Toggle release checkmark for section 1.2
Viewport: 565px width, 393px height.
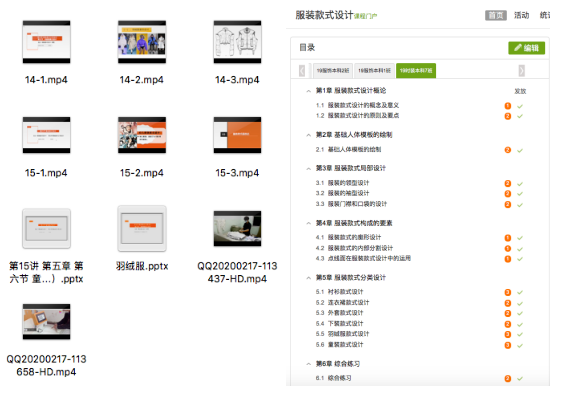pyautogui.click(x=520, y=116)
